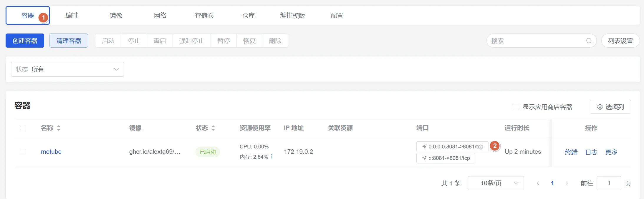Switch to 编排模版 tab
644x199 pixels.
tap(293, 16)
